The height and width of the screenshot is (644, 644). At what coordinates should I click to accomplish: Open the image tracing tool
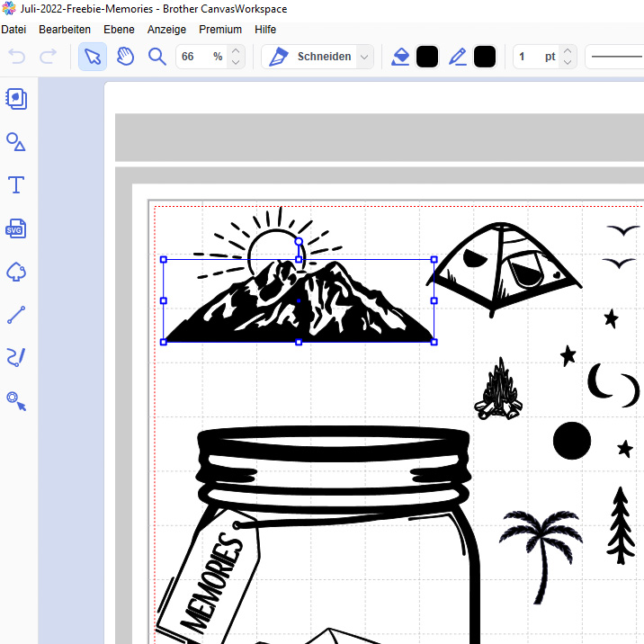pyautogui.click(x=16, y=400)
